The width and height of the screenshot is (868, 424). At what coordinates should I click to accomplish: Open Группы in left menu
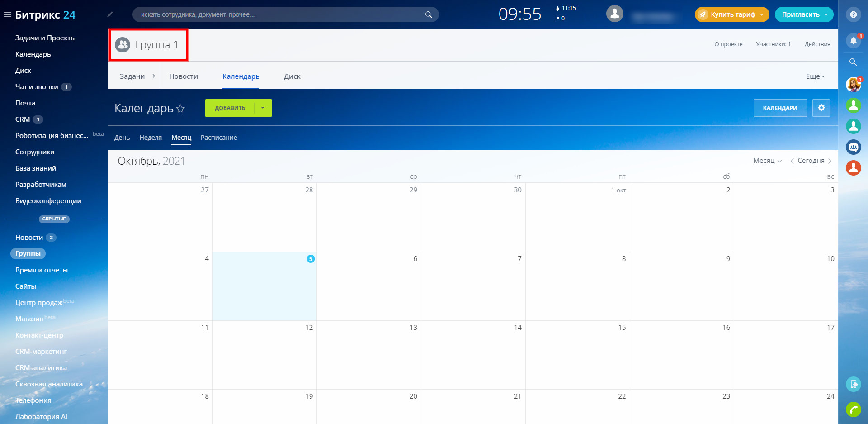[x=28, y=253]
